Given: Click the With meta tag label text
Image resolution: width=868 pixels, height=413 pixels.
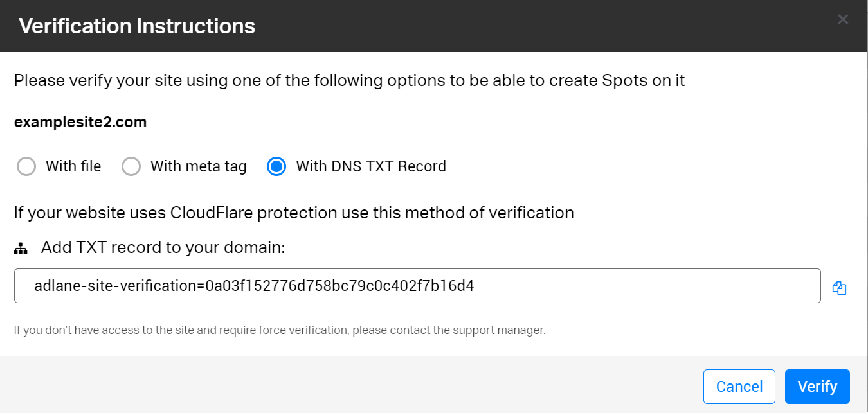Looking at the screenshot, I should click(x=198, y=167).
